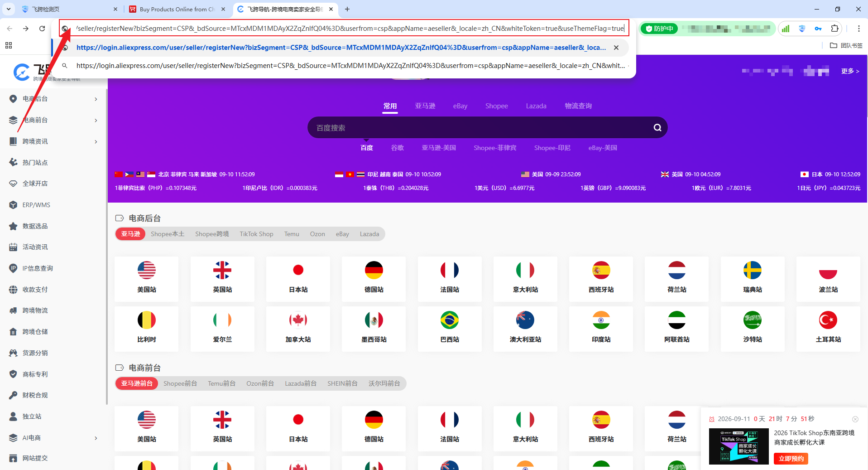This screenshot has width=868, height=470.
Task: Open the 独立站 person icon
Action: (13, 417)
